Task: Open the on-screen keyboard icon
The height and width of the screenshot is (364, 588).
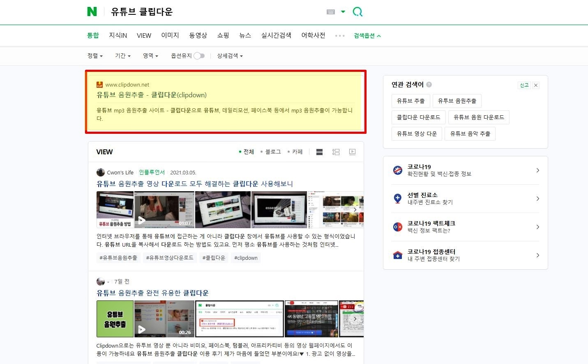Action: 331,12
